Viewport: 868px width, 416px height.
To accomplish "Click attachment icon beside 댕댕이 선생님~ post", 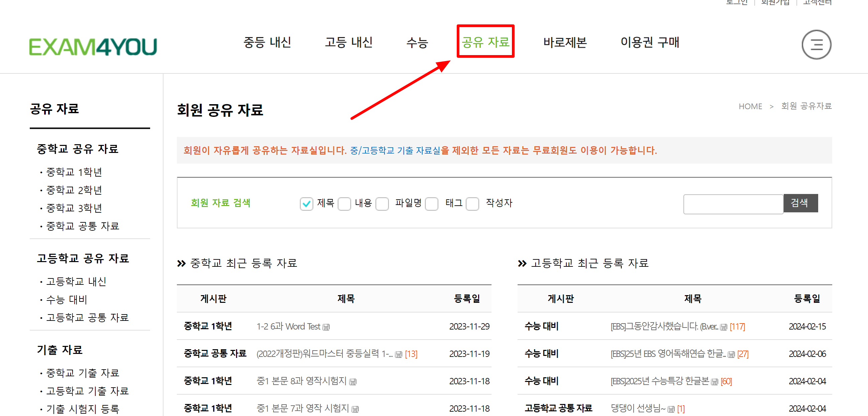I will click(671, 408).
